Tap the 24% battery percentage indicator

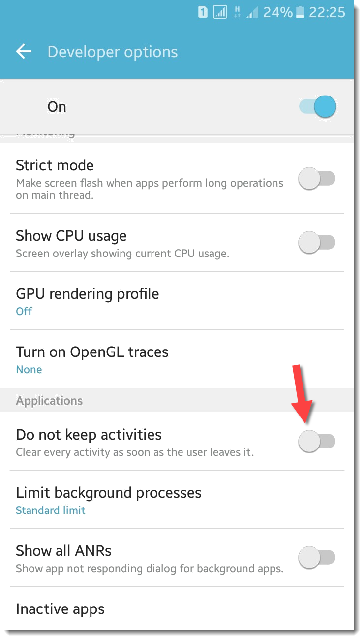277,12
